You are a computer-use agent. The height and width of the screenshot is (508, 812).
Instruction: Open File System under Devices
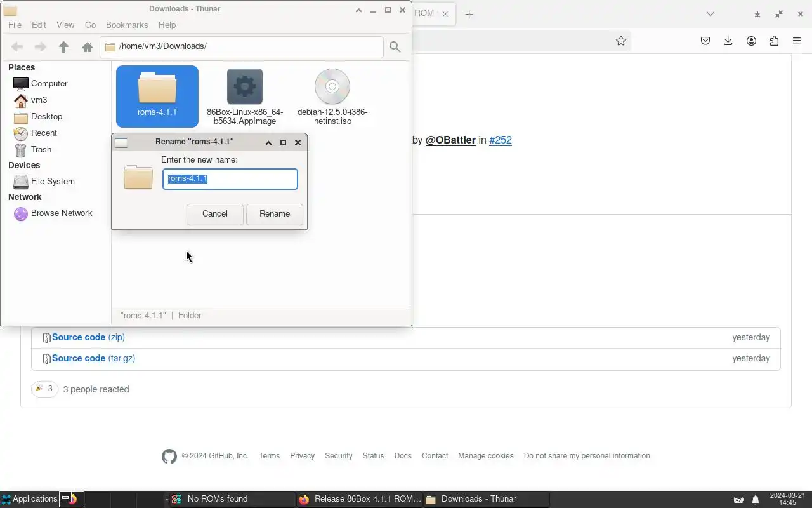[x=53, y=181]
